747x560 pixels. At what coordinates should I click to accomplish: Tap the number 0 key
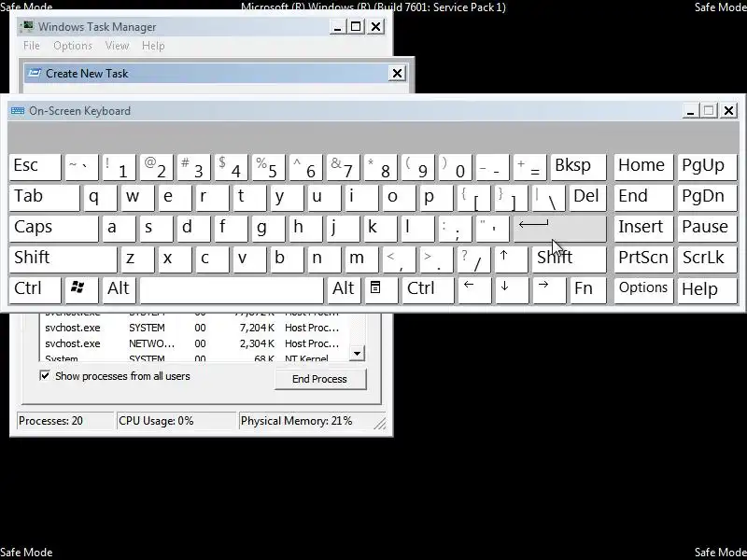pyautogui.click(x=455, y=168)
